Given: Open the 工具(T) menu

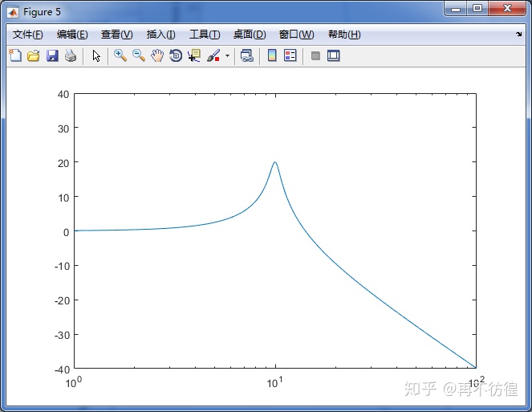Looking at the screenshot, I should (205, 35).
